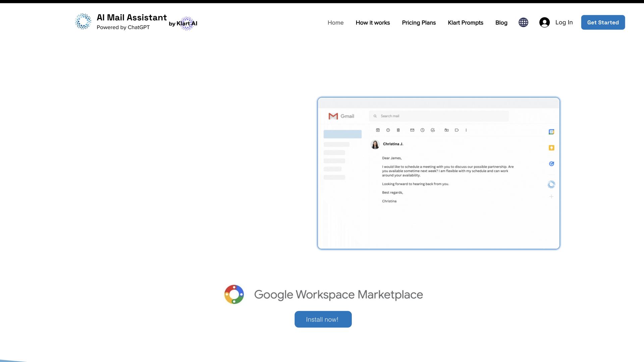Click the Google Calendar side panel icon
Image resolution: width=644 pixels, height=362 pixels.
point(551,132)
